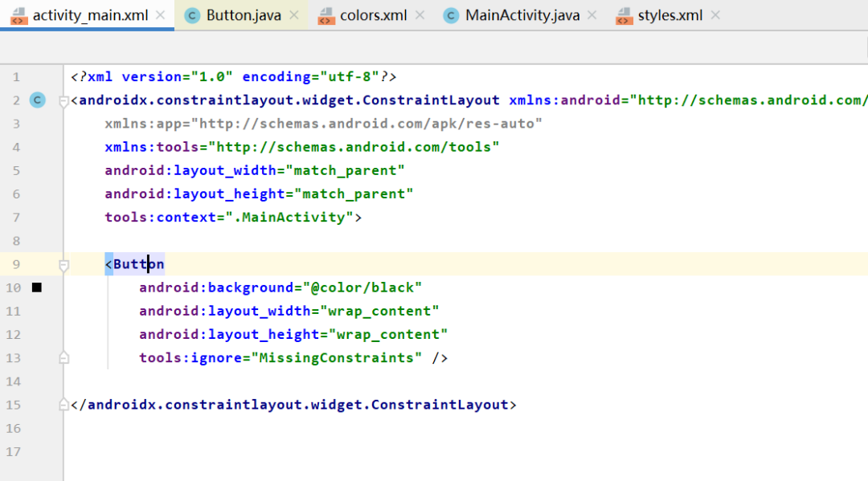This screenshot has width=868, height=481.
Task: Click "match_parent" value of root layout_width
Action: [346, 170]
